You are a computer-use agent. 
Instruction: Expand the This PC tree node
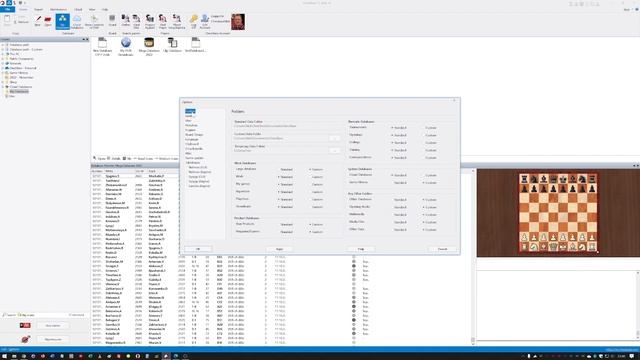pyautogui.click(x=2, y=54)
